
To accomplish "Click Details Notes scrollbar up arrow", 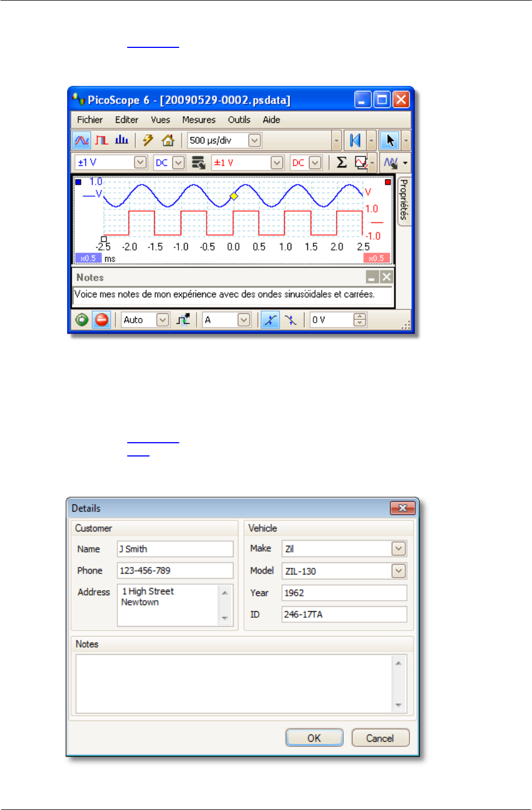I will tap(398, 663).
